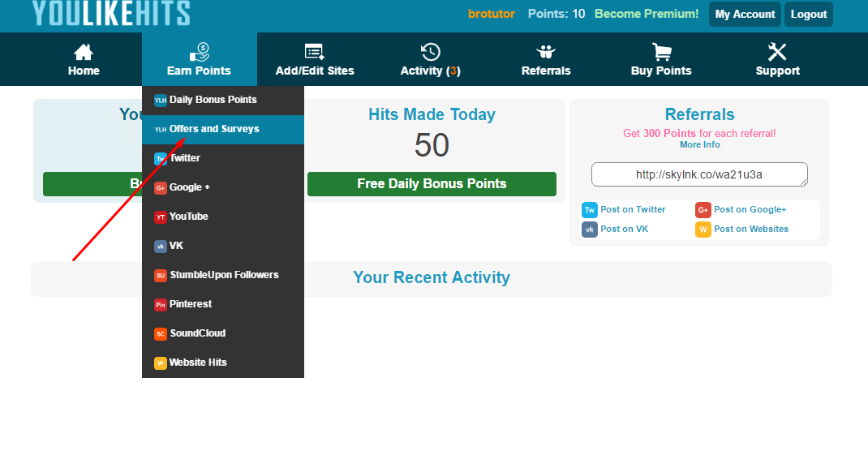The width and height of the screenshot is (868, 455).
Task: Click the Become Premium! link
Action: 647,14
